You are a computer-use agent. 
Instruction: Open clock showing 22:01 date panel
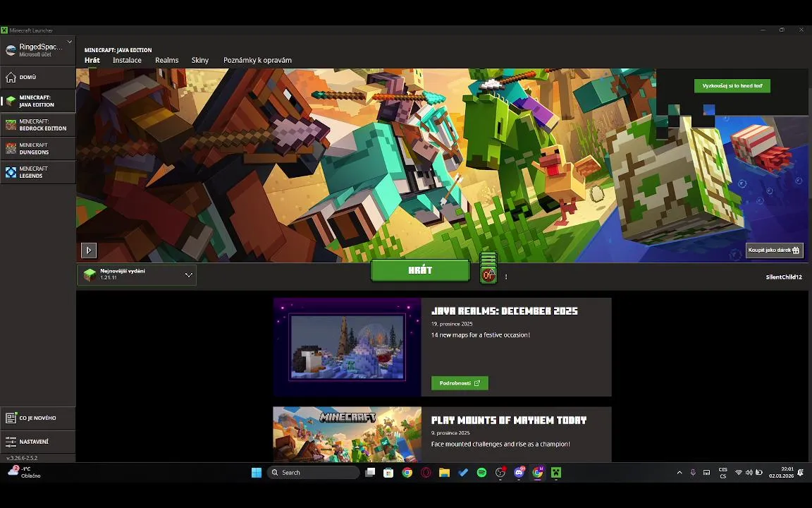(781, 472)
